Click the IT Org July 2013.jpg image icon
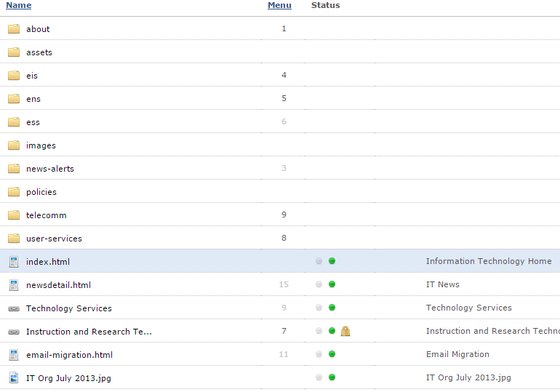560x392 pixels. pyautogui.click(x=14, y=377)
